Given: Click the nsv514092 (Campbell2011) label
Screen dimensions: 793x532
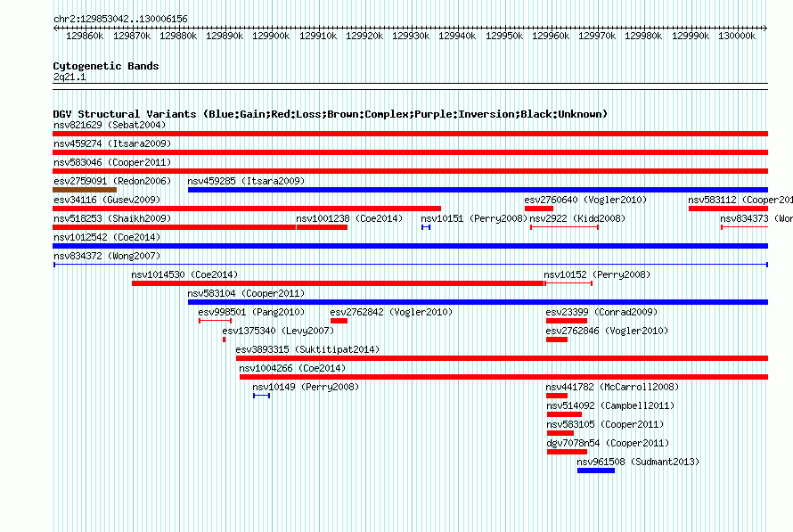Looking at the screenshot, I should pos(610,405).
